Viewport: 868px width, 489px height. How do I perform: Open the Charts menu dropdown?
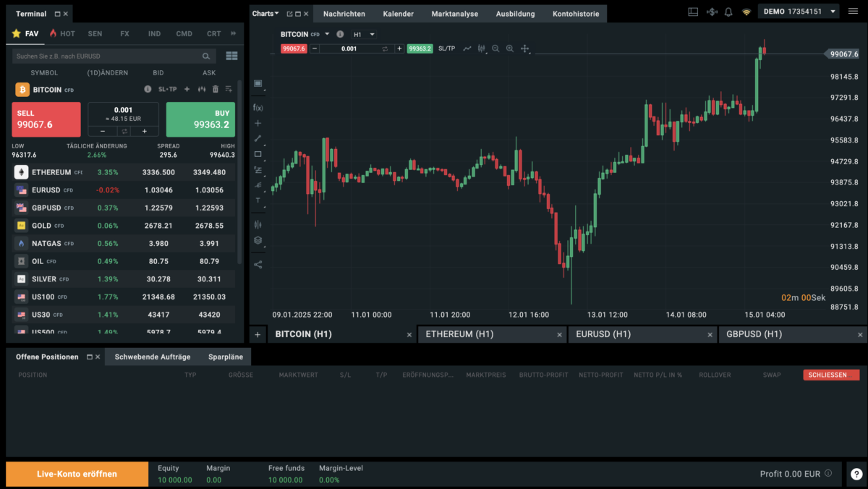click(262, 13)
